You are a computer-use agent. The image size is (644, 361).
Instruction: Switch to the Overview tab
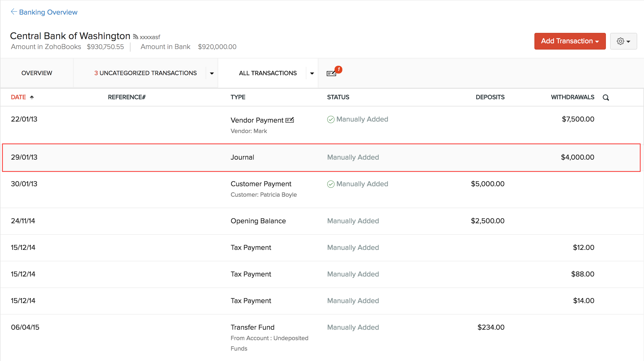(x=37, y=73)
